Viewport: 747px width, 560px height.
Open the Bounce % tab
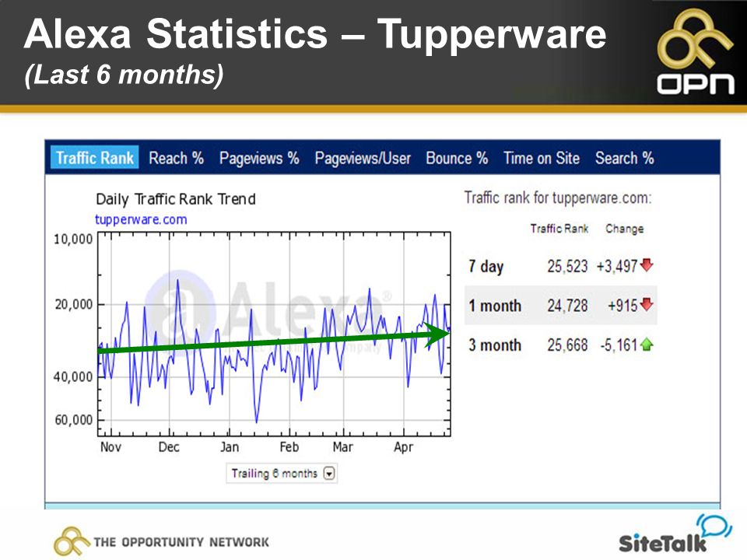click(x=457, y=158)
